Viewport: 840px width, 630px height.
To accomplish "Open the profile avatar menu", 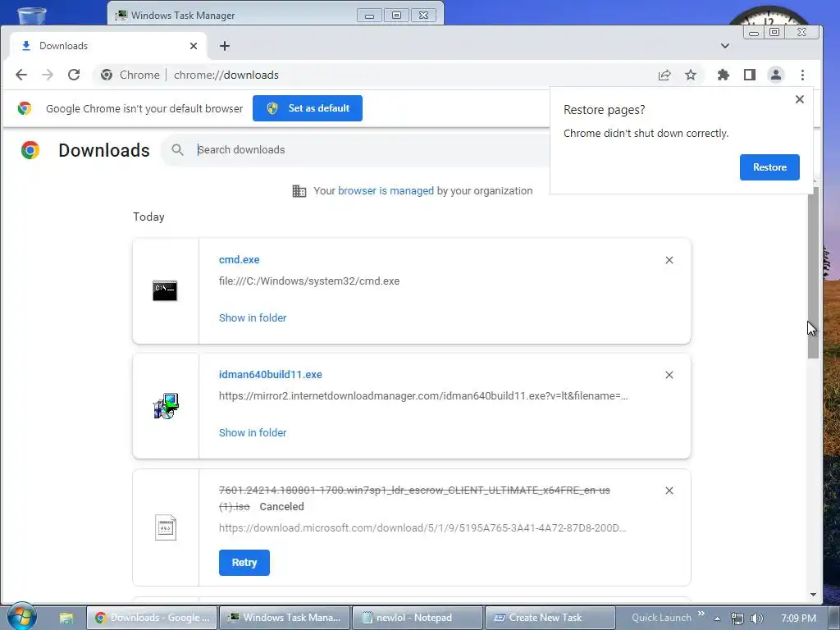I will pyautogui.click(x=776, y=75).
